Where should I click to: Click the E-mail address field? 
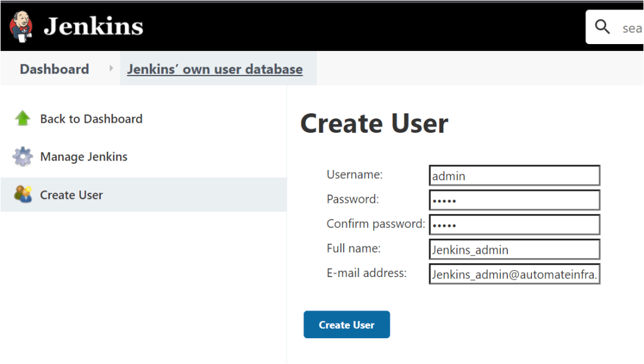click(x=514, y=274)
